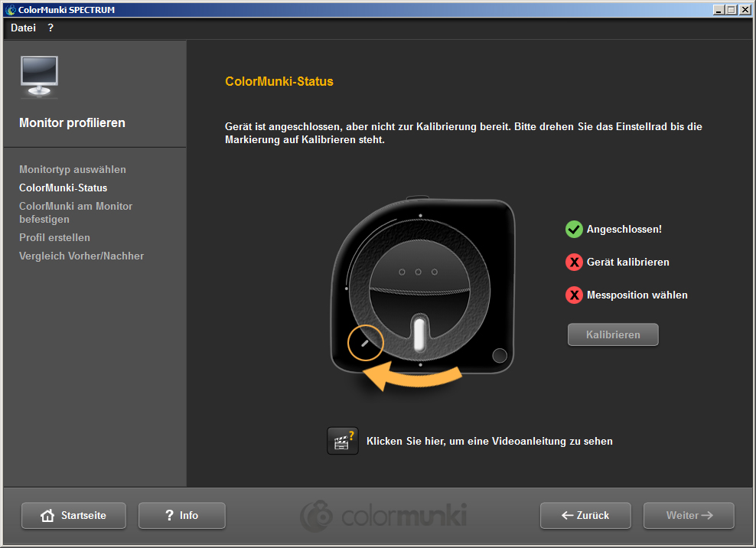
Task: Click the Kalibrieren button
Action: 613,334
